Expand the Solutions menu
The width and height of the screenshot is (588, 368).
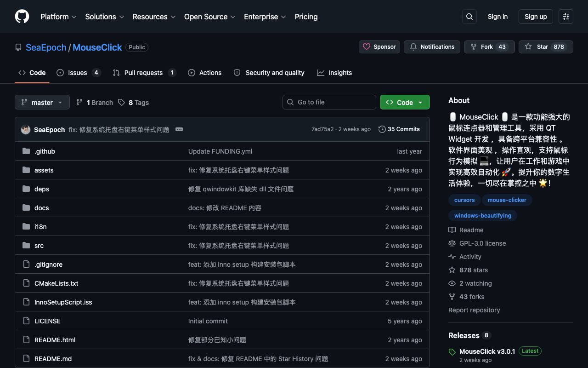pos(105,17)
